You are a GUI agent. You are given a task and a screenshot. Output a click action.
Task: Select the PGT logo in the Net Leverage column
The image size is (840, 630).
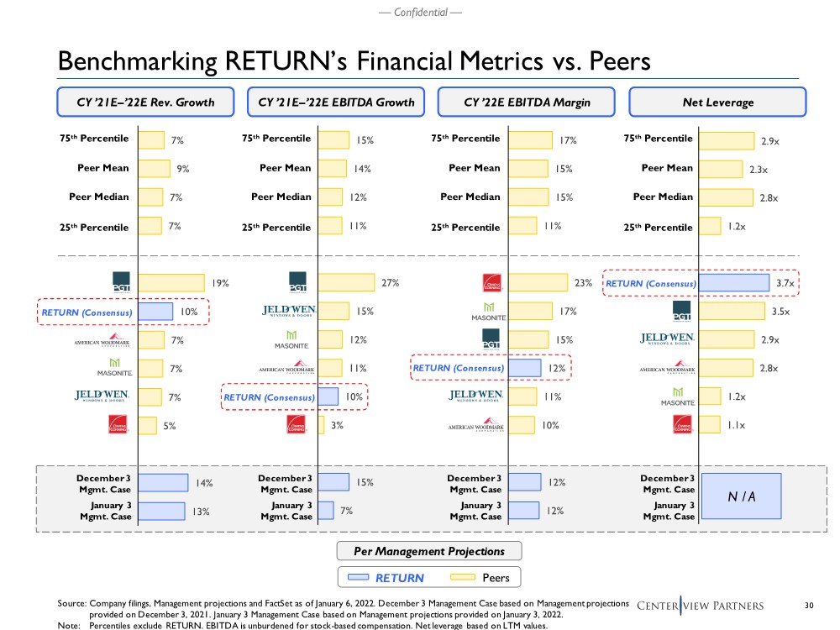(681, 311)
